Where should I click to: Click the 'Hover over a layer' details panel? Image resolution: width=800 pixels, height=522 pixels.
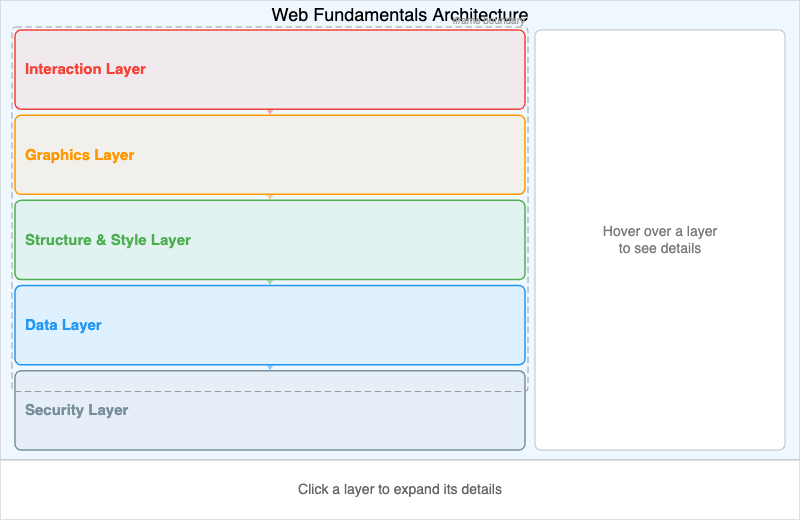point(660,240)
